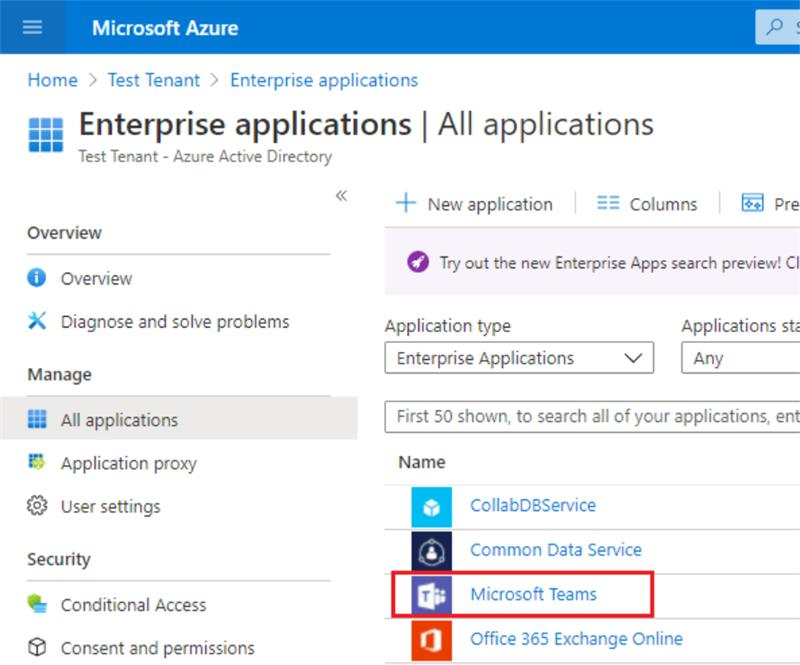Open the Applications status Any dropdown
This screenshot has height=665, width=800.
(x=740, y=358)
